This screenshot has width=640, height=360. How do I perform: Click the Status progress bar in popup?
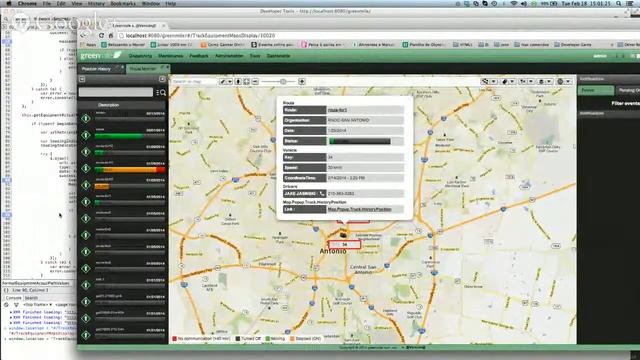coord(360,141)
